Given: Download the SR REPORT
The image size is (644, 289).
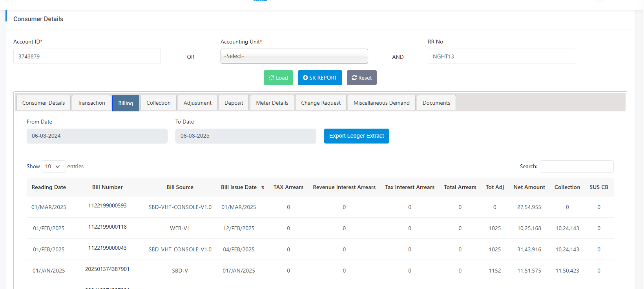Looking at the screenshot, I should coord(320,78).
